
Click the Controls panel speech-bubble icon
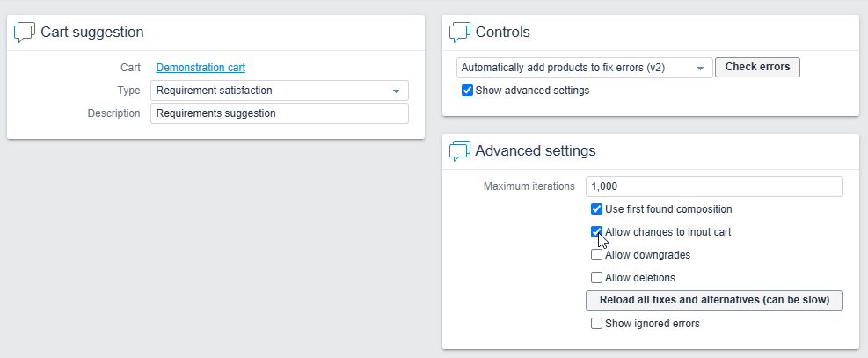(x=459, y=33)
